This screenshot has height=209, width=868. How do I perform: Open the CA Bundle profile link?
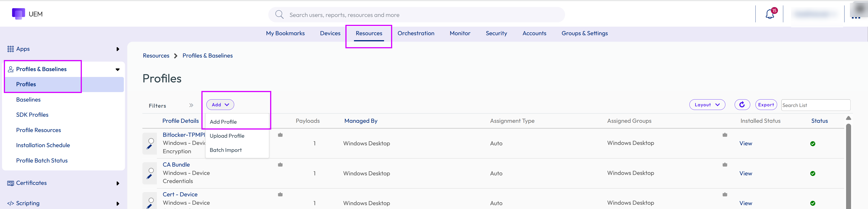click(x=176, y=165)
